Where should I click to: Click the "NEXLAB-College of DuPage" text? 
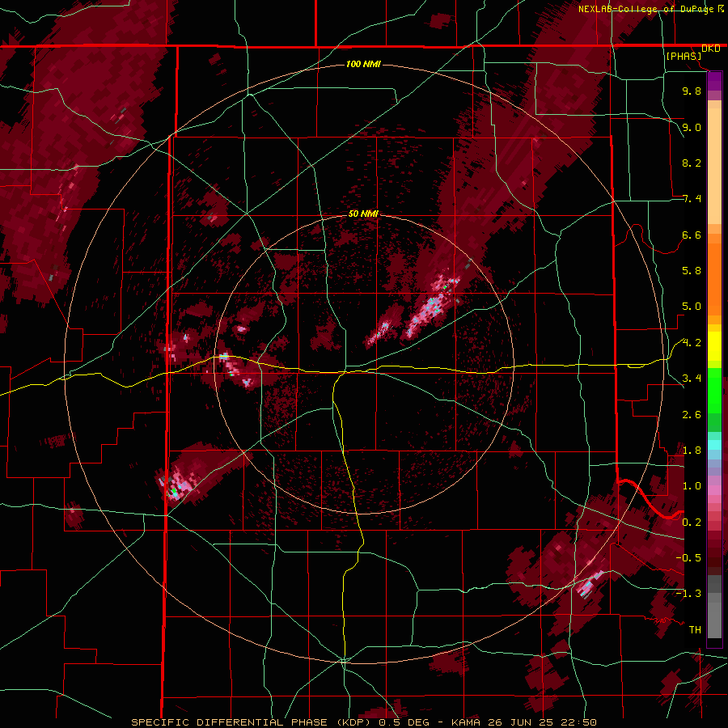coord(645,9)
